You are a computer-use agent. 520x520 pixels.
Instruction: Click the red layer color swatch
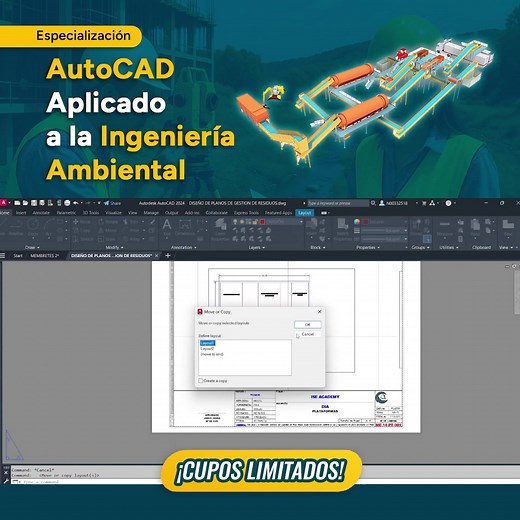pos(262,222)
